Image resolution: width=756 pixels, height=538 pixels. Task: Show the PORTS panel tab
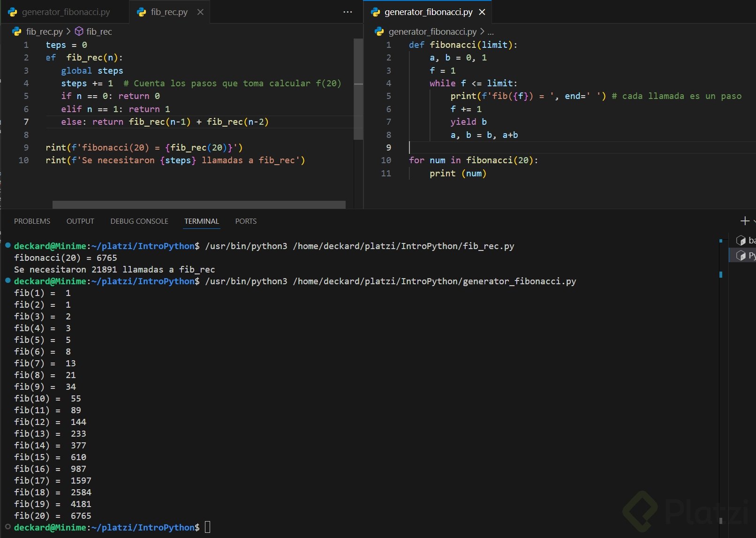[246, 221]
